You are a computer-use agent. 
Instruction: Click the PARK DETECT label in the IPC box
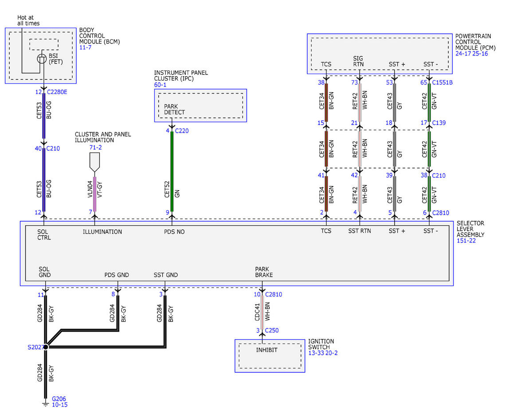[174, 109]
